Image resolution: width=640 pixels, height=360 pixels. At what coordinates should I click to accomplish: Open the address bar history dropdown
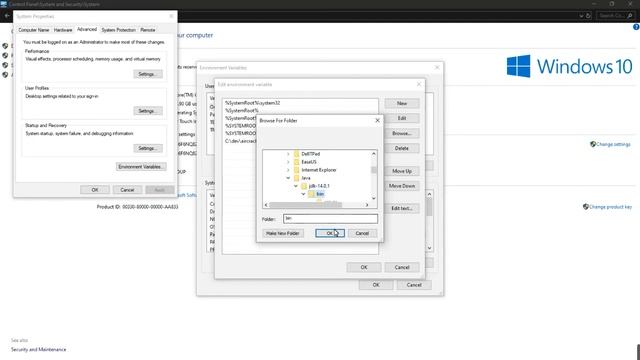(x=581, y=16)
